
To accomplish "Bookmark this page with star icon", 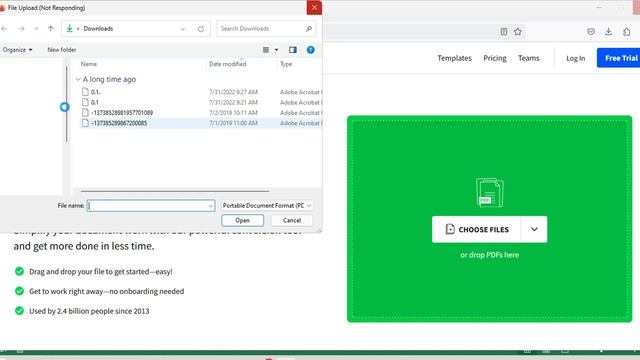I will point(518,31).
